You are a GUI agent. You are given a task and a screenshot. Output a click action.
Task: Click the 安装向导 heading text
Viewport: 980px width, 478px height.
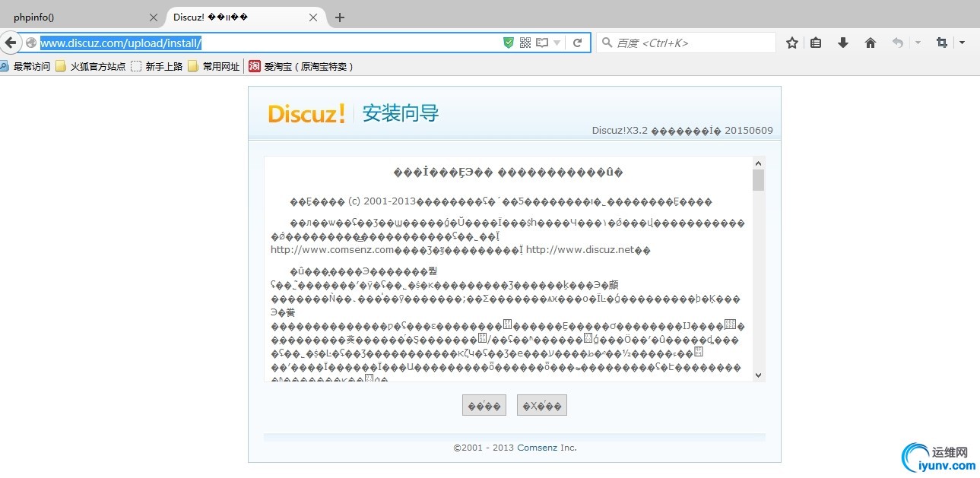point(401,114)
